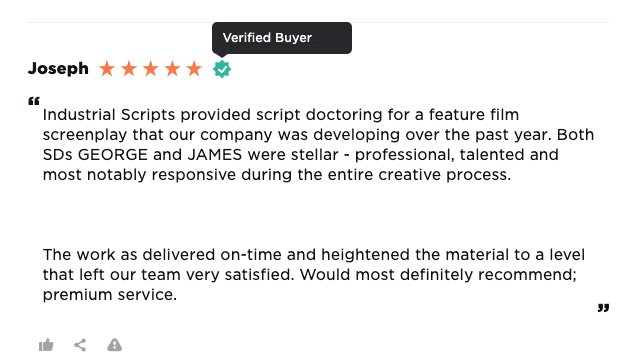Share Joseph's review via share icon
Image resolution: width=644 pixels, height=364 pixels.
[80, 345]
